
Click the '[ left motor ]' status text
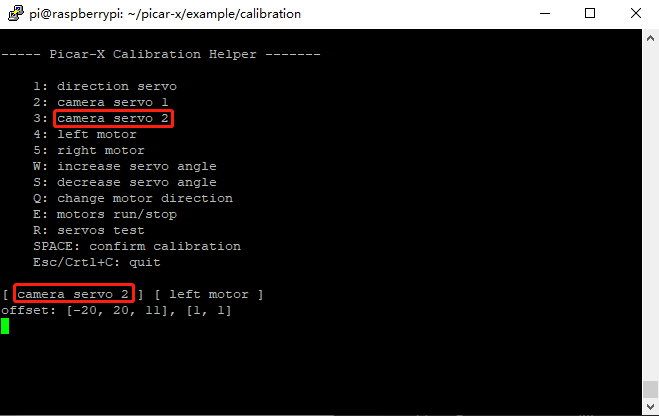click(209, 294)
